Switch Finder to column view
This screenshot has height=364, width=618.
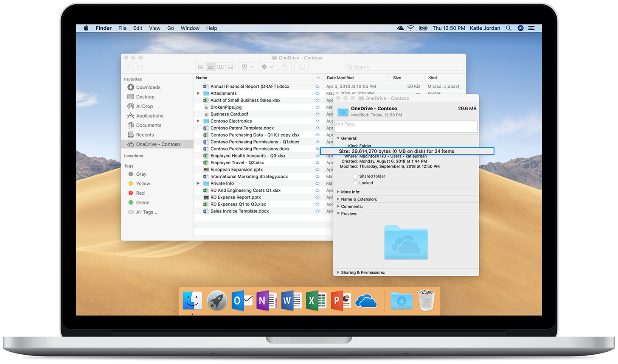click(220, 67)
